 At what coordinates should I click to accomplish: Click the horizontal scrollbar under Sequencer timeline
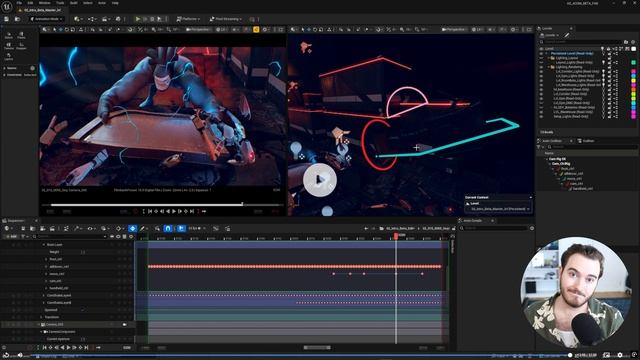(317, 348)
